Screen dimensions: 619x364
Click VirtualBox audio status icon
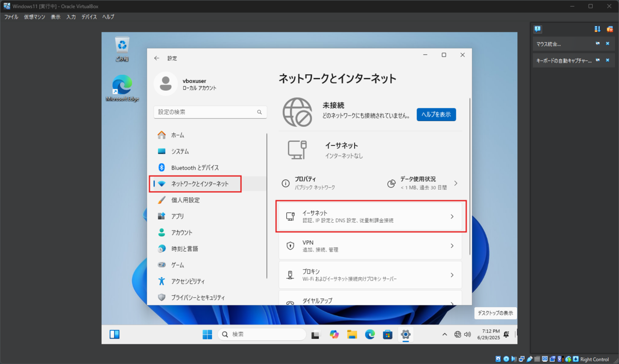[x=514, y=359]
